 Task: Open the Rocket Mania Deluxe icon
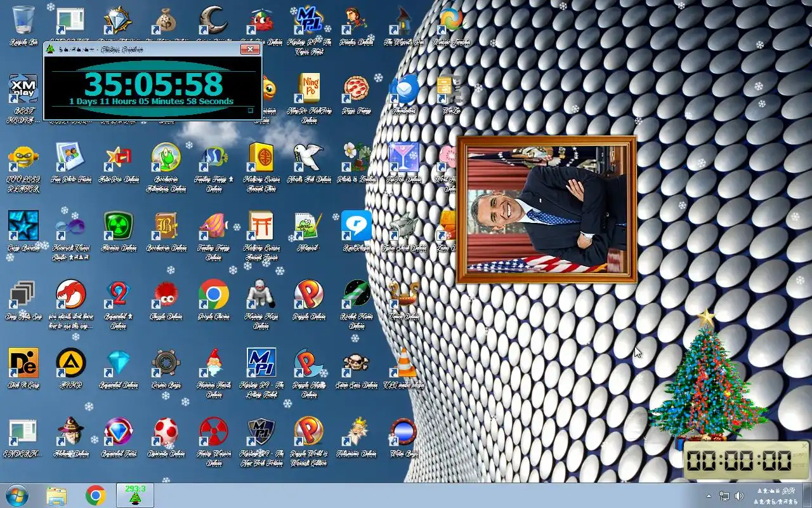(357, 294)
